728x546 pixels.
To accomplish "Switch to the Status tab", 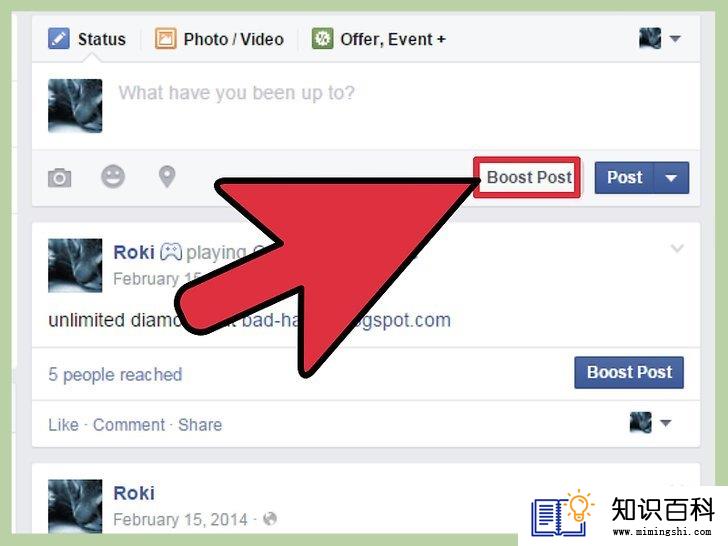I will (87, 39).
